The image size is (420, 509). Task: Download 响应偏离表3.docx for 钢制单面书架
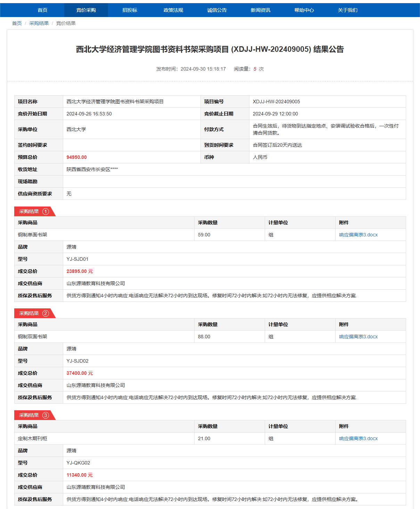[x=358, y=235]
